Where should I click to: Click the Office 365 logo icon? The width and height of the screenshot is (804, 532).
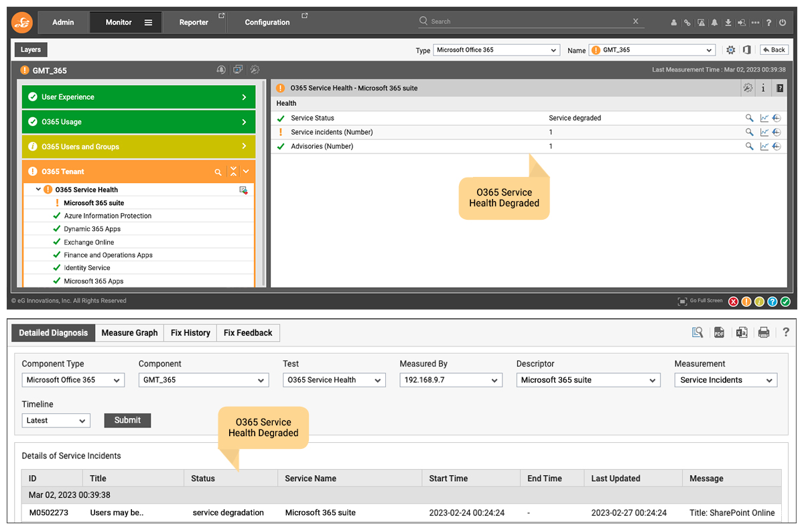746,50
